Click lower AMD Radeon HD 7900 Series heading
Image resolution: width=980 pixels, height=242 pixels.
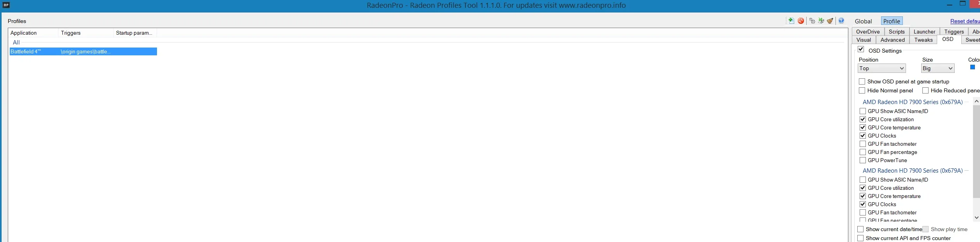[x=912, y=170]
